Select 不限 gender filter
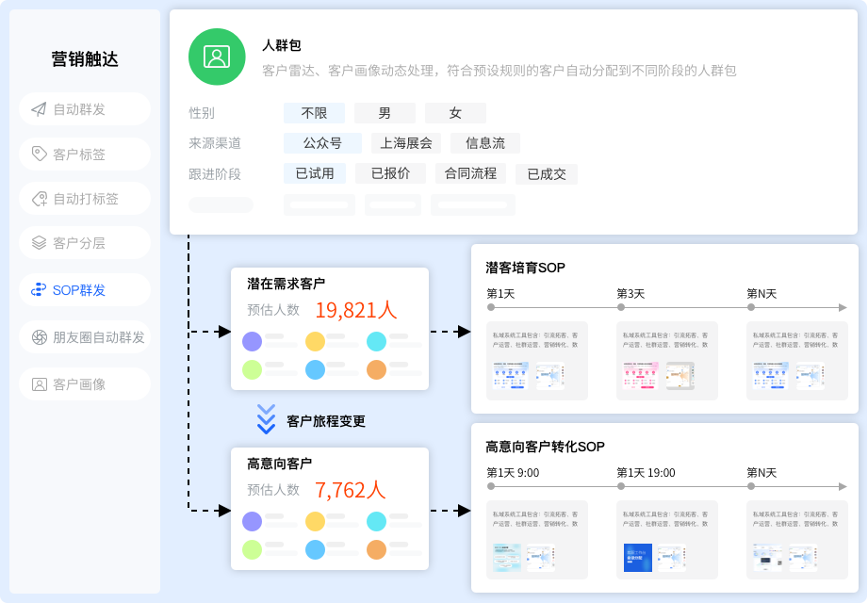Viewport: 868px width, 603px height. (314, 113)
